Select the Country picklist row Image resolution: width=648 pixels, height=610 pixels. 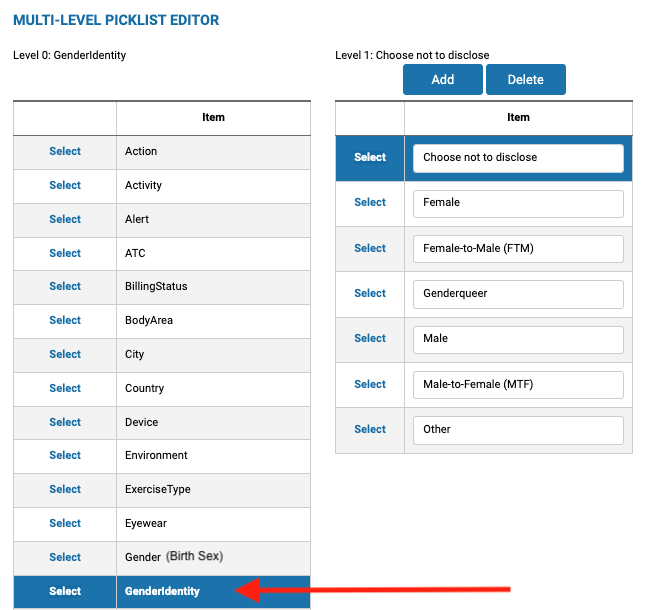tap(65, 388)
